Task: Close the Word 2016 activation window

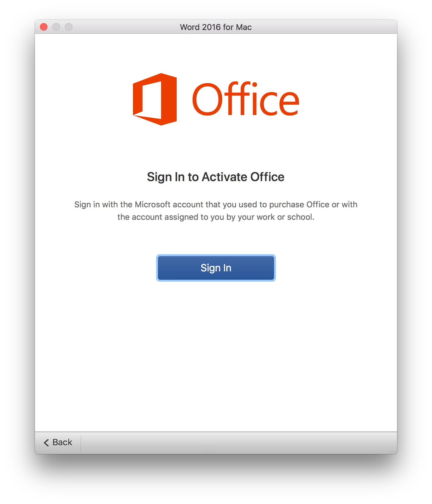Action: click(44, 27)
